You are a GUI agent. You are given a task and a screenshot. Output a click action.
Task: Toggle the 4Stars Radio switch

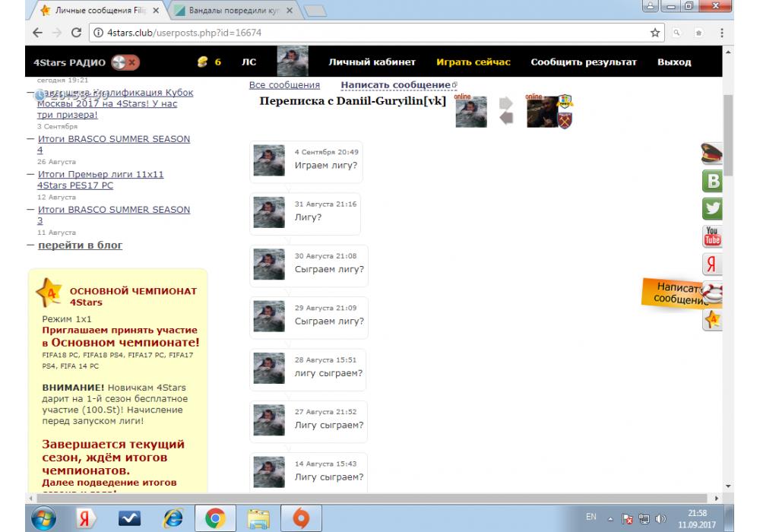coord(125,62)
